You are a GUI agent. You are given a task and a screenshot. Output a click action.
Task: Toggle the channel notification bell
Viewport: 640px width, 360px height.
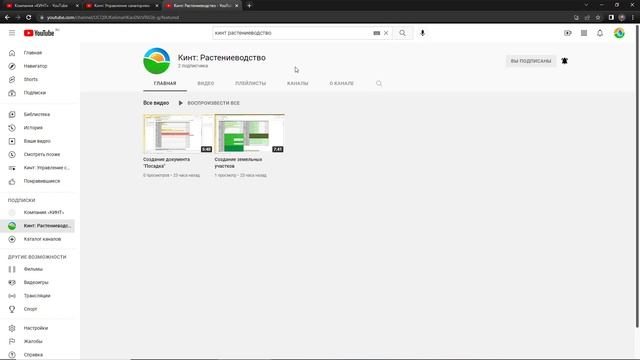(x=564, y=61)
